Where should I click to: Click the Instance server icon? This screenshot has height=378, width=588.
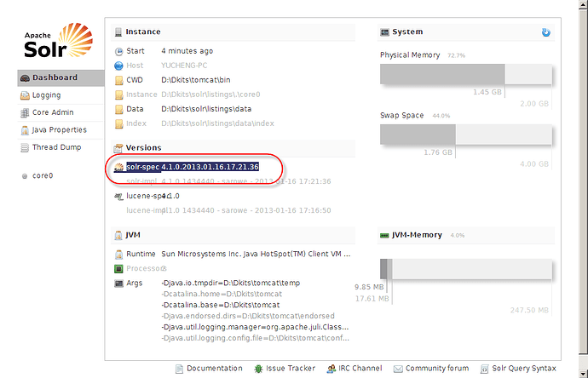(118, 32)
